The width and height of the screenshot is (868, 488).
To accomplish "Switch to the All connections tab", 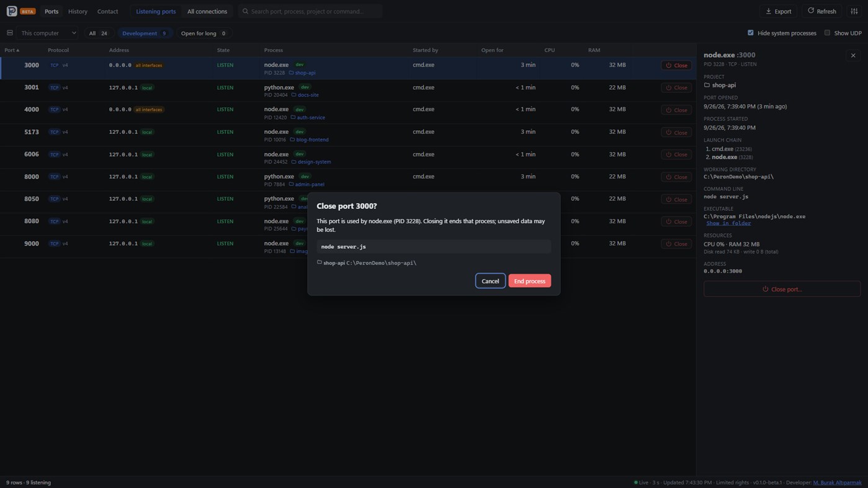I will (207, 11).
